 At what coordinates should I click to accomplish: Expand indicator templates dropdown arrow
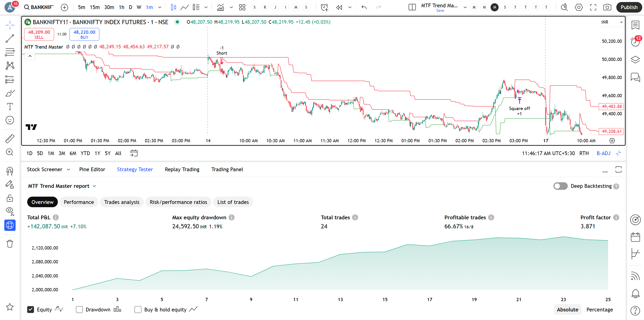coord(231,7)
